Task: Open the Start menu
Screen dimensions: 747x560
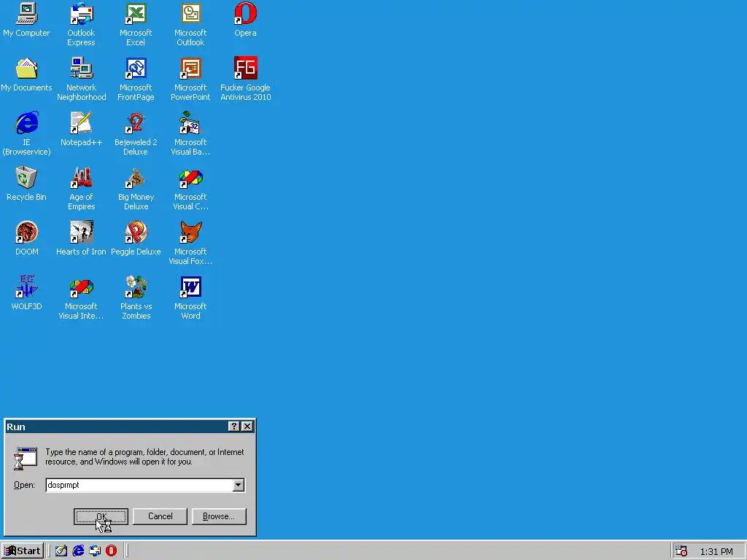Action: pyautogui.click(x=23, y=551)
